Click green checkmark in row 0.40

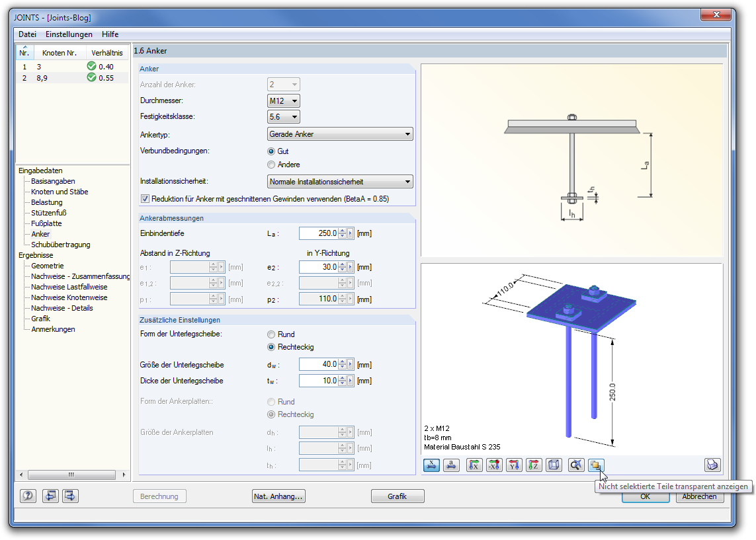coord(92,66)
